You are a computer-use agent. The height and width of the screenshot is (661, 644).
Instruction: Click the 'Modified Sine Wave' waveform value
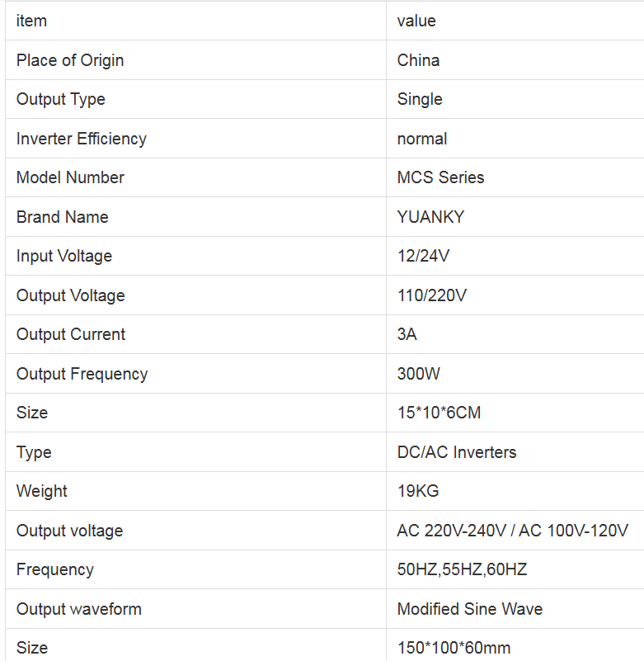(470, 609)
